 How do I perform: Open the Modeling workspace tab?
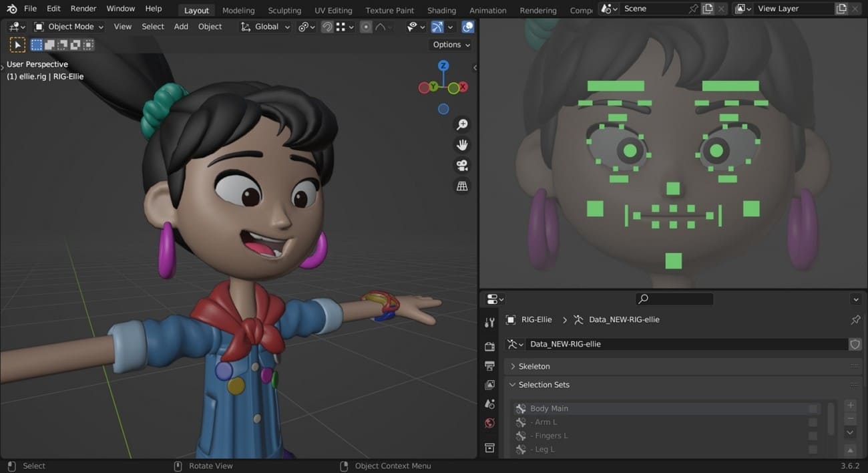click(238, 10)
